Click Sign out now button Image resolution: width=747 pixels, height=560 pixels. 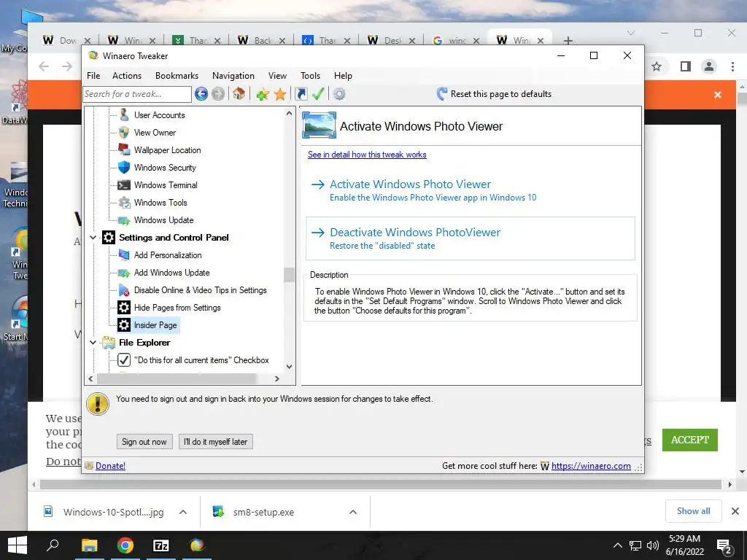pyautogui.click(x=144, y=441)
